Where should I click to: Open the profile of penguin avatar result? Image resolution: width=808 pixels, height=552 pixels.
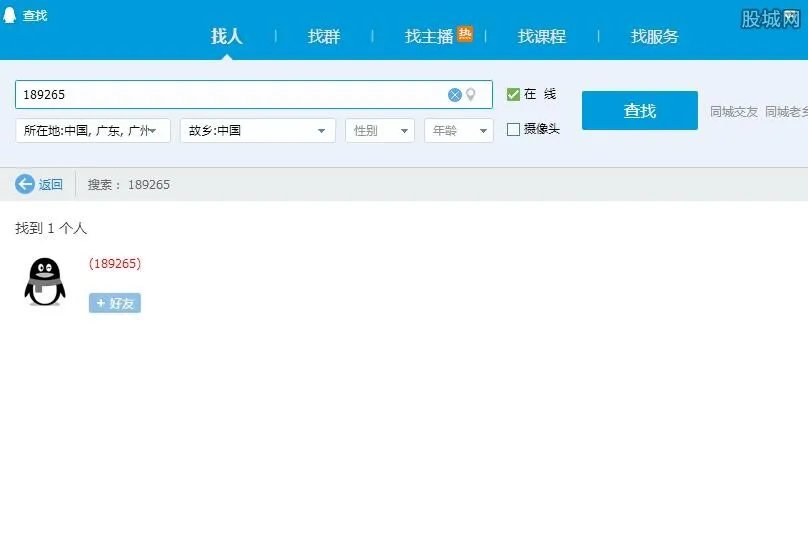click(45, 282)
